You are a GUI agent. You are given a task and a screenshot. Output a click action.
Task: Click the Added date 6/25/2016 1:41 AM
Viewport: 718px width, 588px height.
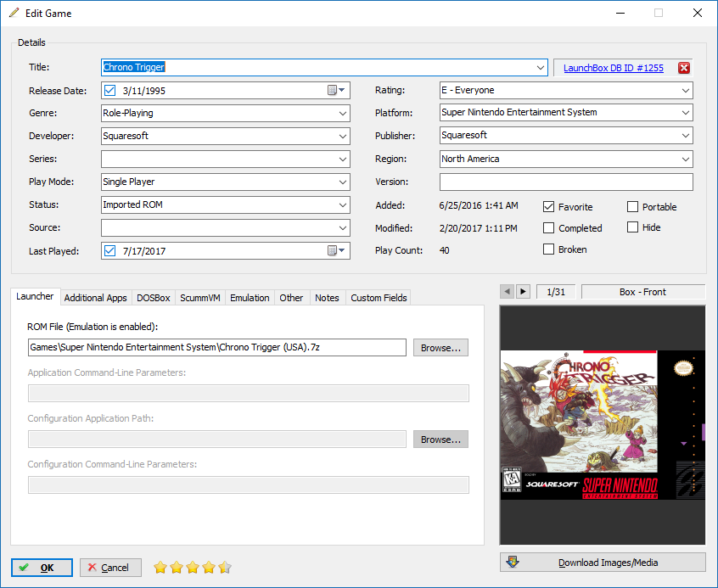pyautogui.click(x=479, y=205)
